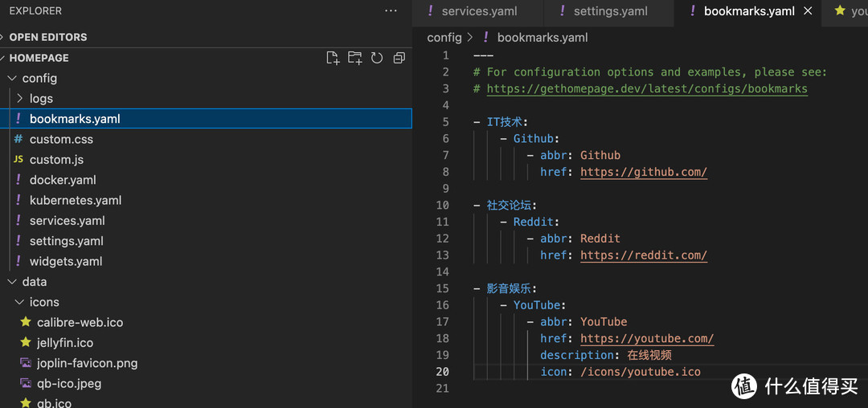This screenshot has height=408, width=868.
Task: Collapse all folders in Explorer
Action: [399, 58]
